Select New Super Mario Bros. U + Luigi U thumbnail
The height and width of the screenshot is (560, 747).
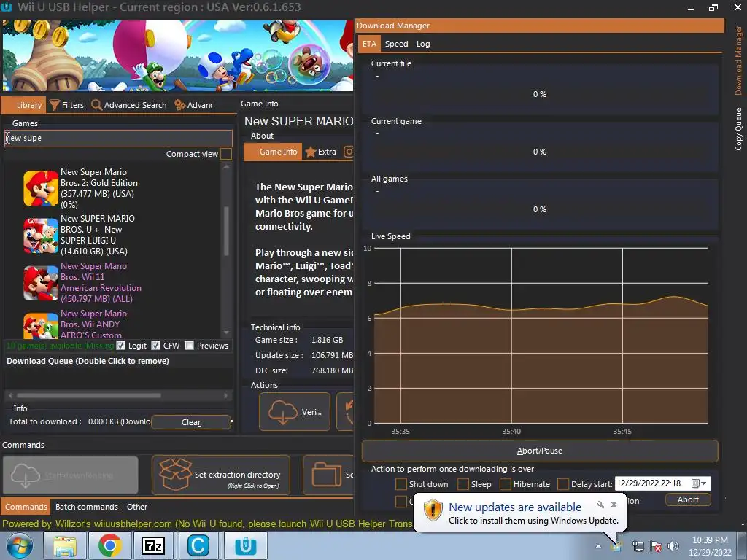click(x=41, y=236)
